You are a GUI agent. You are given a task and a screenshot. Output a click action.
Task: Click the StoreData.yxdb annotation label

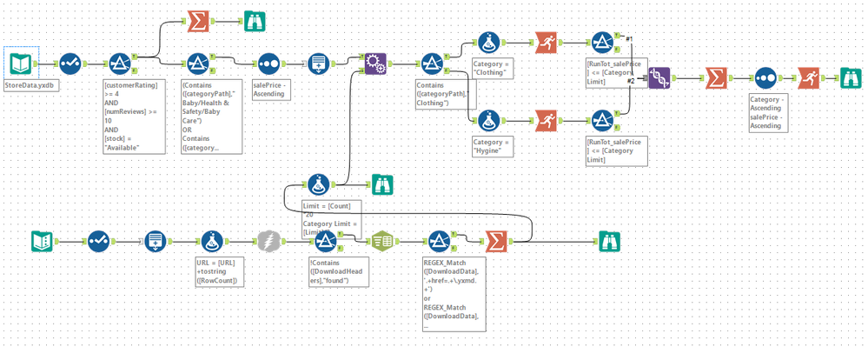30,86
